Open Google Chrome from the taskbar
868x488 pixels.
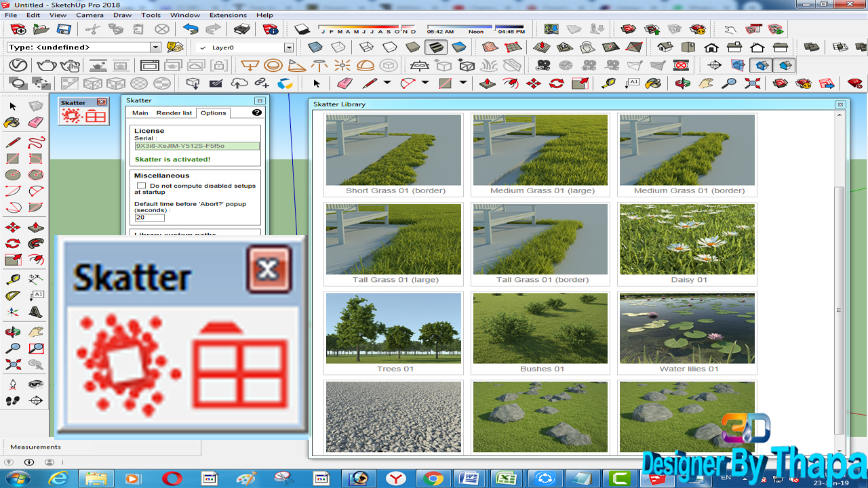[x=433, y=479]
